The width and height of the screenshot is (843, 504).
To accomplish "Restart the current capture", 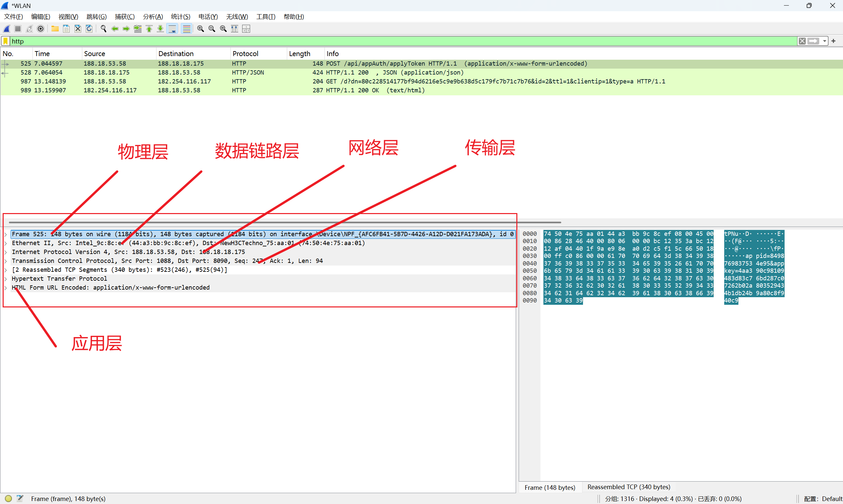I will (30, 29).
